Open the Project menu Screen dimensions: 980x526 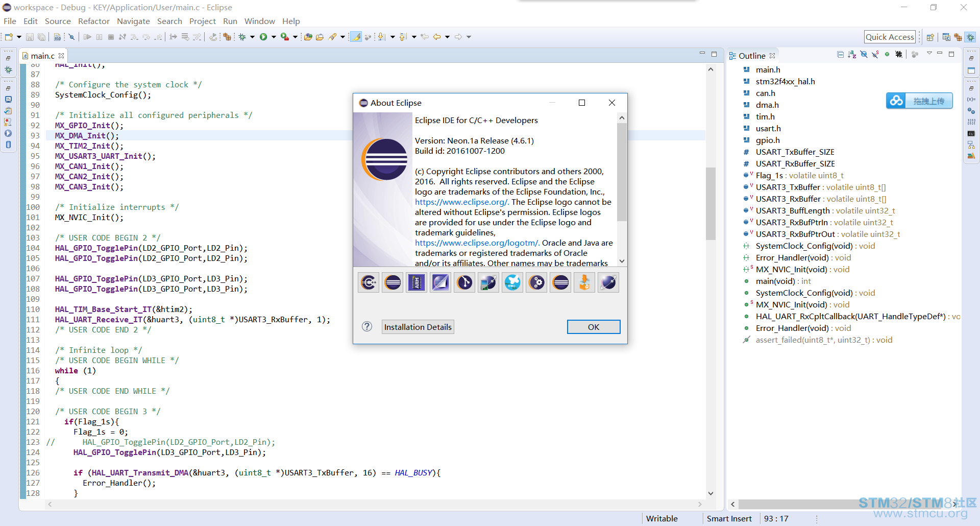point(203,21)
